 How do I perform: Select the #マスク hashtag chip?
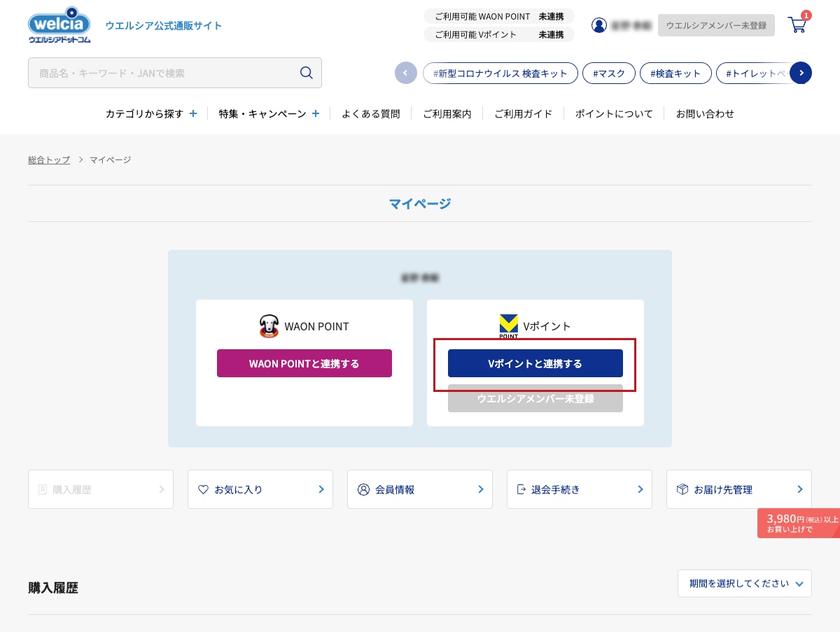click(608, 73)
